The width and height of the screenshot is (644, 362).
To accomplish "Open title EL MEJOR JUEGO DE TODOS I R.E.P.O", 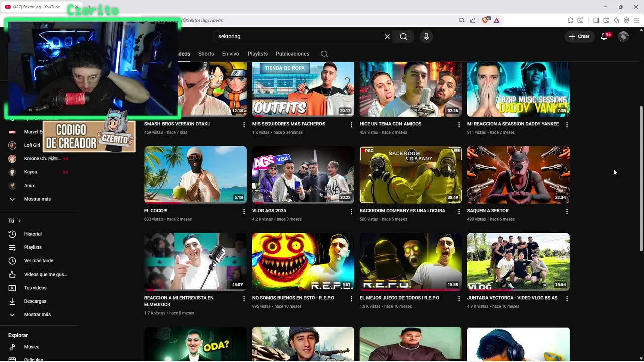I will tap(399, 298).
